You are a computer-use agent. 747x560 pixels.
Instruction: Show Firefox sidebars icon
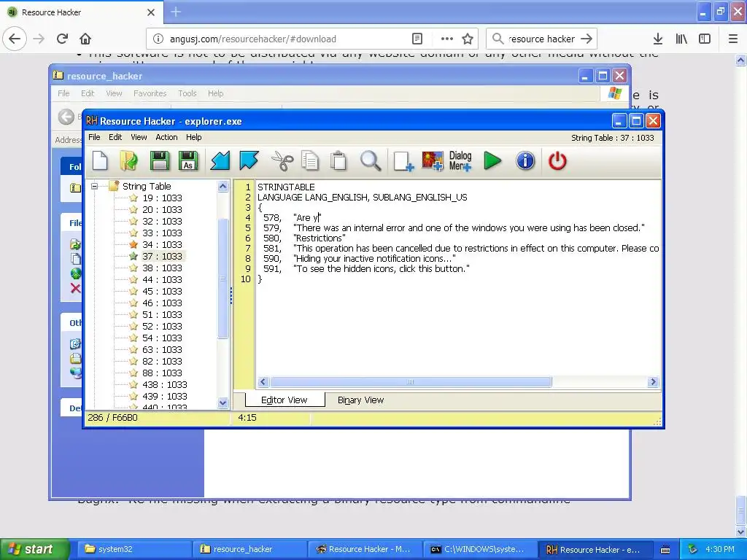point(705,39)
